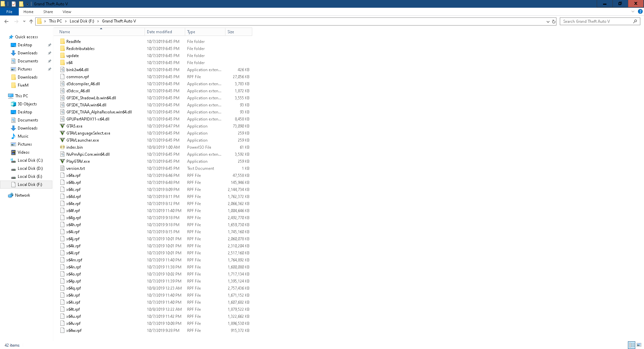The height and width of the screenshot is (349, 644).
Task: Navigate to This PC breadcrumb
Action: tap(55, 21)
